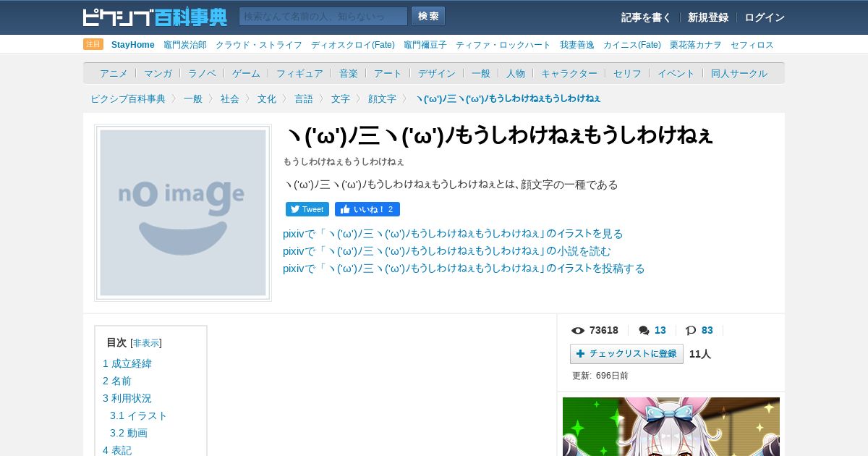This screenshot has height=456, width=868.
Task: Focus the search input field in header
Action: [323, 17]
